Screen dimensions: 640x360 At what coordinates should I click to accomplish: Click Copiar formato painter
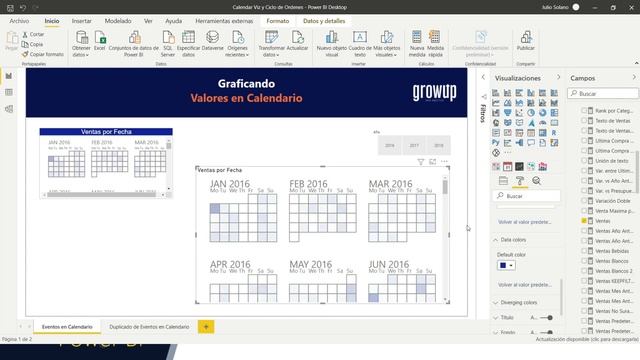coord(43,54)
